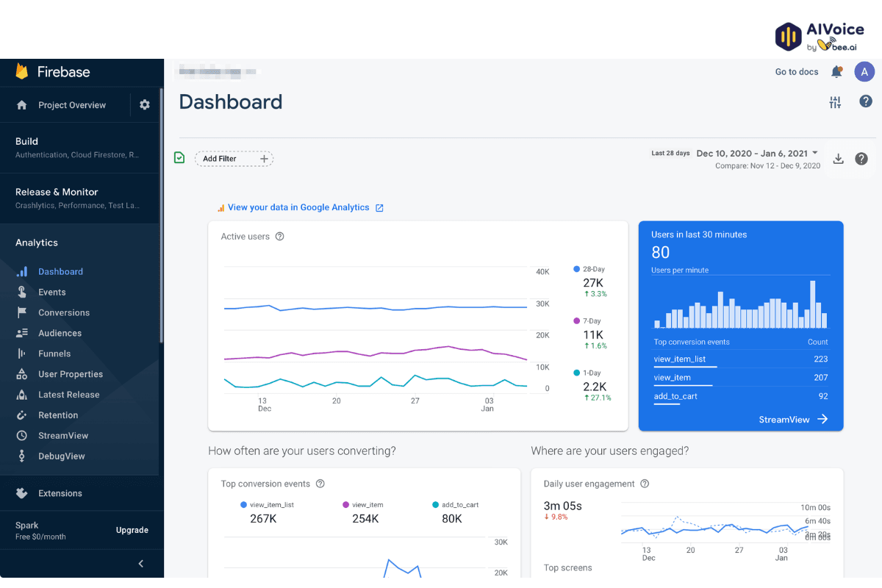Click Top conversion events help icon
This screenshot has width=882, height=588.
tap(320, 484)
